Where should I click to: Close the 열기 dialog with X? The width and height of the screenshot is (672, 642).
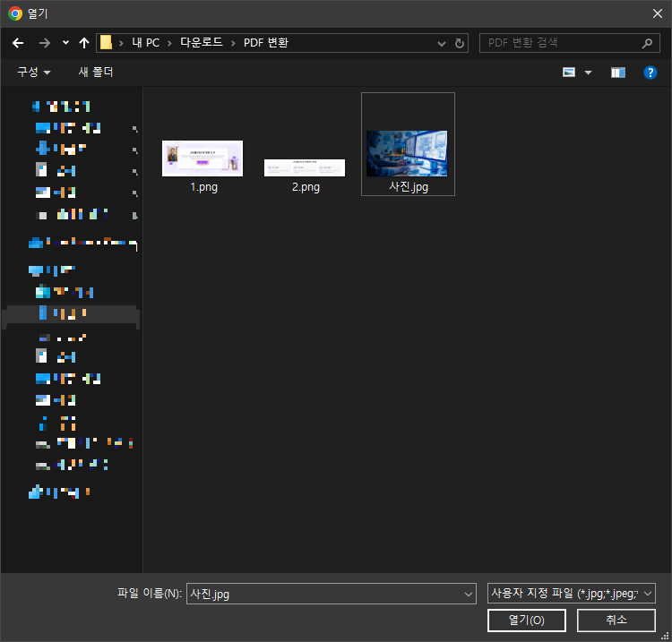[x=658, y=13]
